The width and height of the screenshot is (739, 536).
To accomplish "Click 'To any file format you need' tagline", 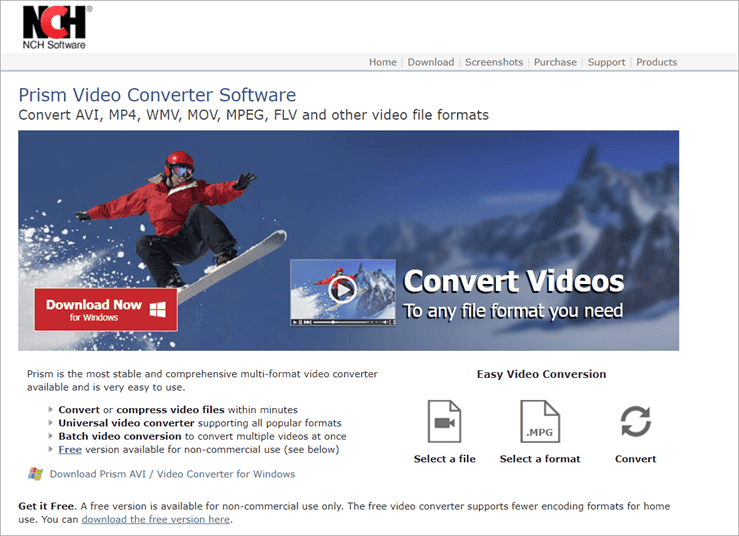I will tap(513, 312).
